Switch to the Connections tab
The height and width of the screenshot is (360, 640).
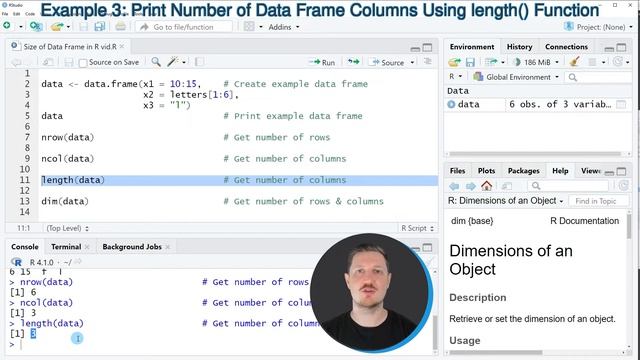click(566, 47)
